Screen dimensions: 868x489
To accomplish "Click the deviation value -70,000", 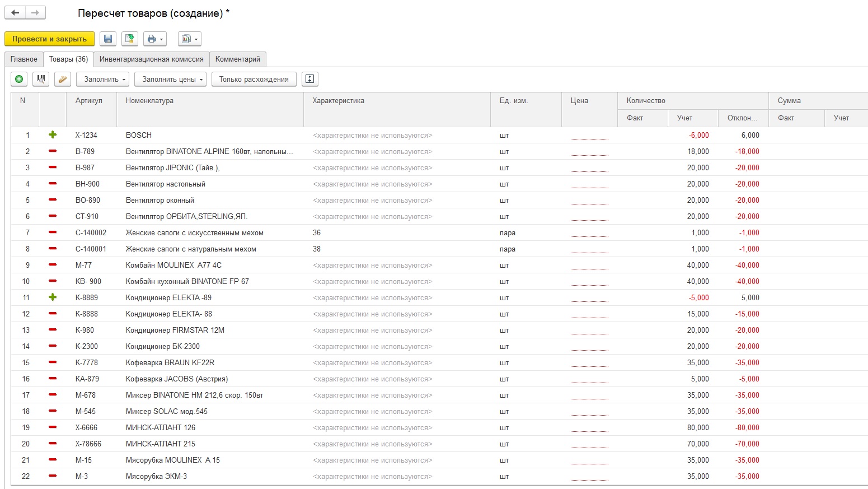I will (x=747, y=444).
